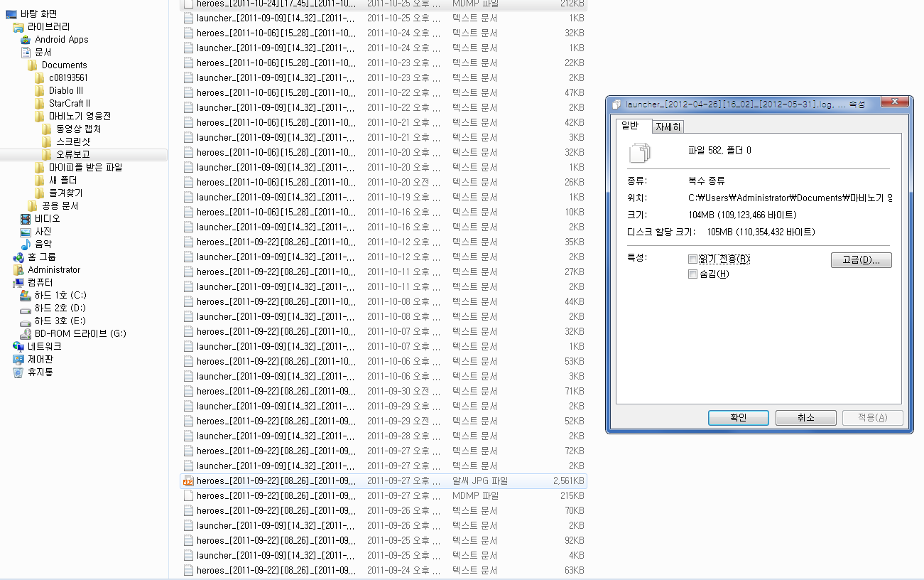
Task: Click the 확인 button
Action: click(738, 418)
